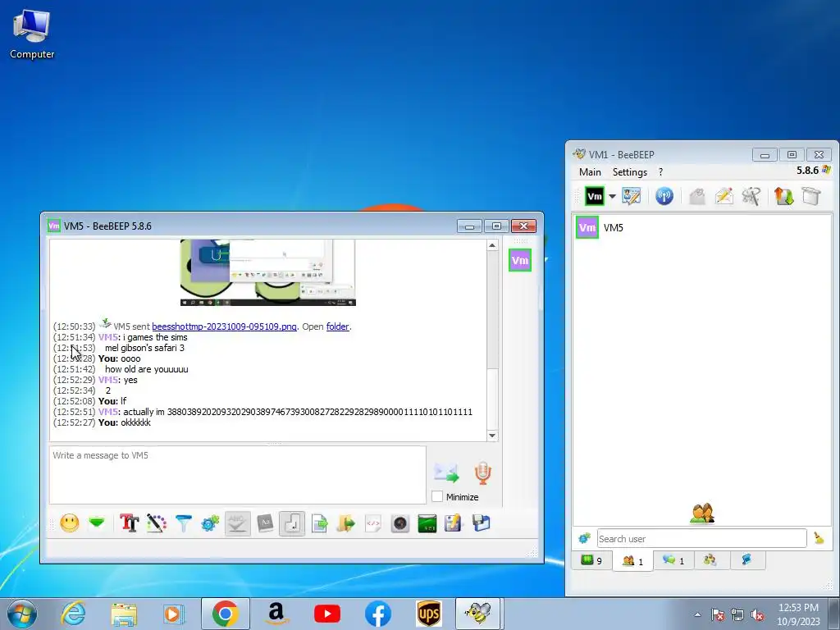Click the gear icon left of Search user
The width and height of the screenshot is (840, 630).
point(584,538)
